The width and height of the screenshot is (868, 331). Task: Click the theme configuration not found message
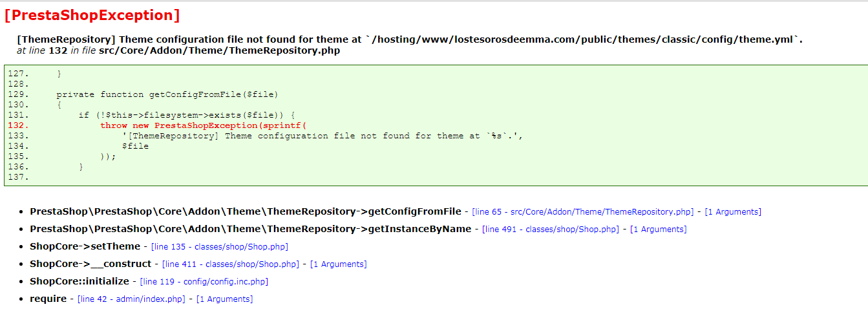410,39
